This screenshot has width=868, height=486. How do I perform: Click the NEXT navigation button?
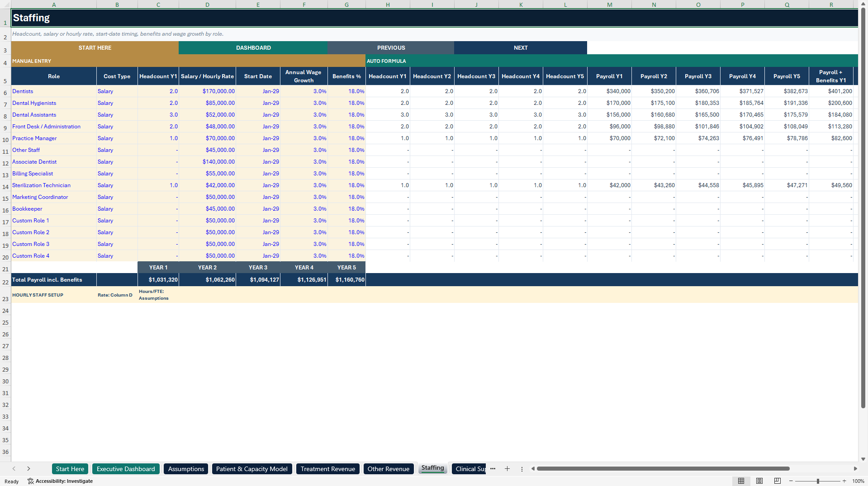pos(521,48)
